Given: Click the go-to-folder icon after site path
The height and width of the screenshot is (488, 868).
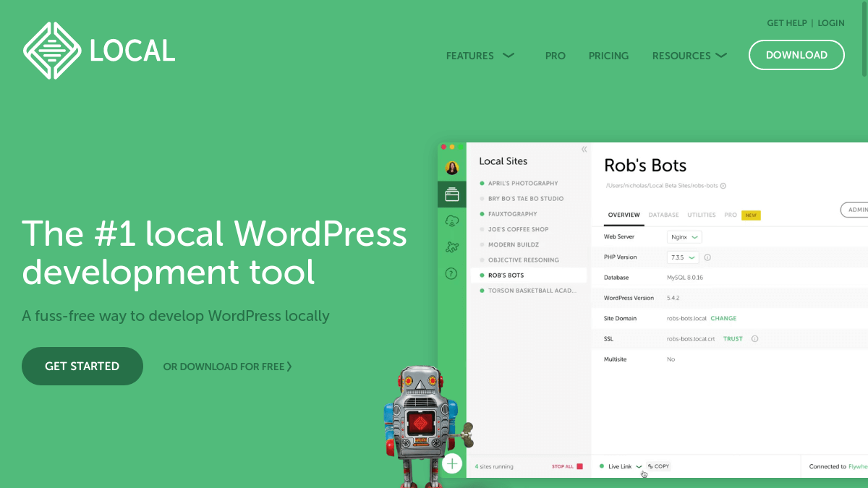Looking at the screenshot, I should [723, 186].
